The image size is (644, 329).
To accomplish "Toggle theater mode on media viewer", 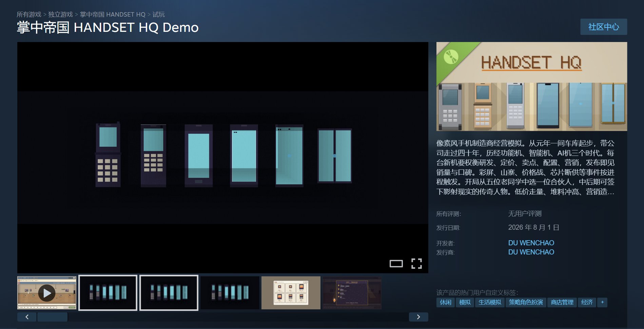I will (396, 264).
